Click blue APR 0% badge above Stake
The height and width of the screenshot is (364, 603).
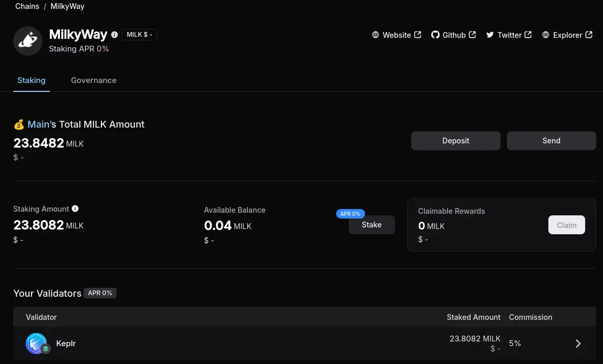coord(350,214)
